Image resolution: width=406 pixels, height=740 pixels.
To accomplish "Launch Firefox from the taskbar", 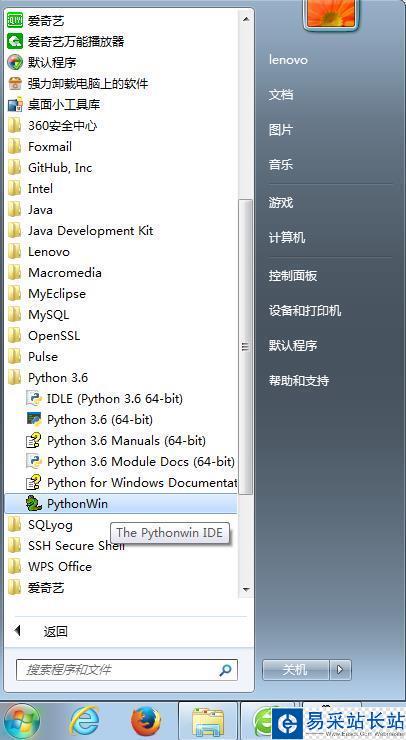I will point(145,721).
